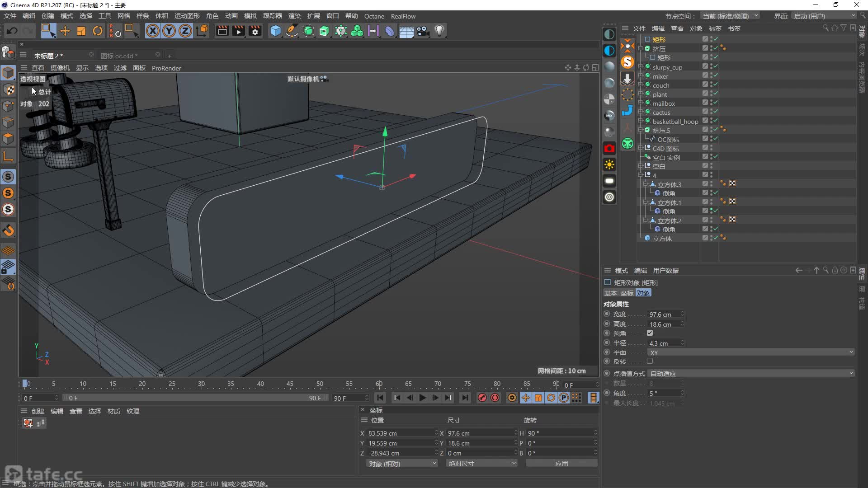Open the 平面 XY plane dropdown
Image resolution: width=868 pixels, height=488 pixels.
(x=751, y=352)
